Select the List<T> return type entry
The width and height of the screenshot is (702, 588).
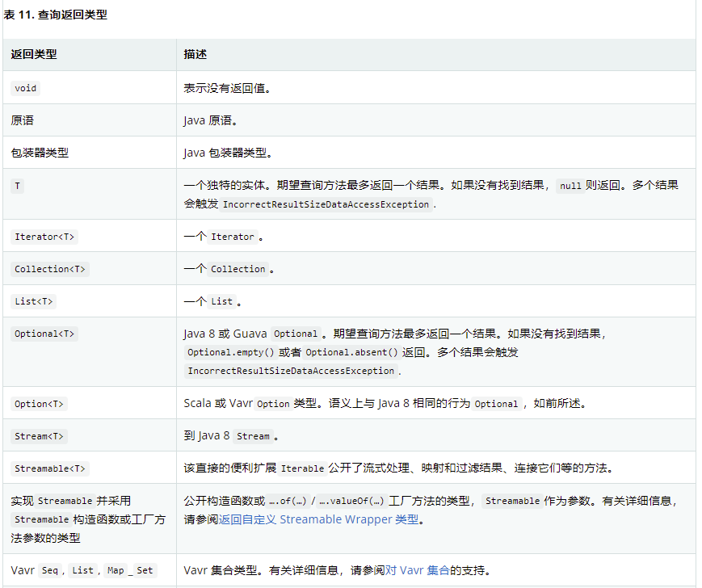32,301
